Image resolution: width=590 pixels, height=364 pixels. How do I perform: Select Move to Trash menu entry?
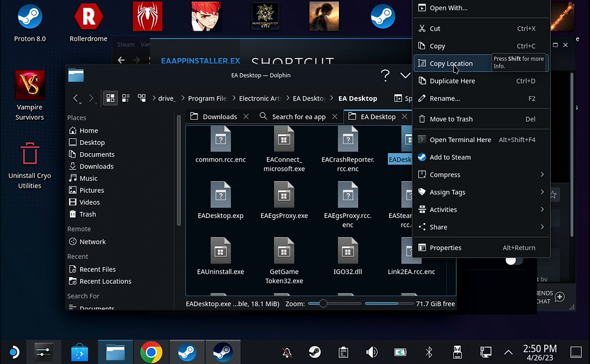(x=481, y=119)
